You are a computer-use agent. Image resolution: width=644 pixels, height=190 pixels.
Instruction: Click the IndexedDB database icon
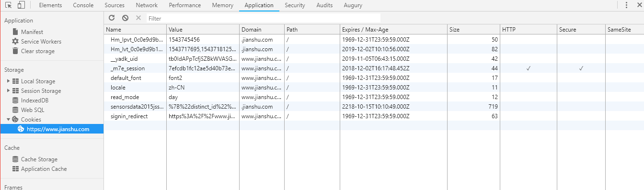pyautogui.click(x=15, y=101)
